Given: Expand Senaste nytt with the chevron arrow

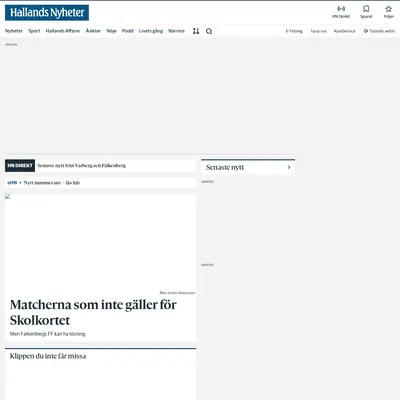Looking at the screenshot, I should (289, 167).
